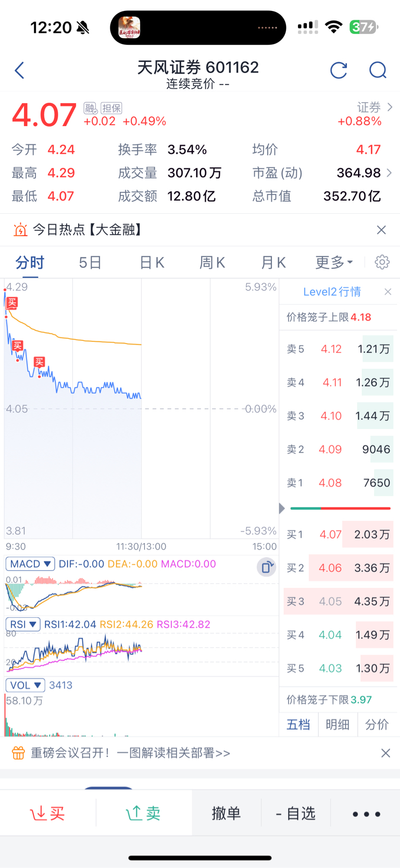Remove stock from 自选 watchlist
Viewport: 400px width, 868px height.
click(296, 813)
